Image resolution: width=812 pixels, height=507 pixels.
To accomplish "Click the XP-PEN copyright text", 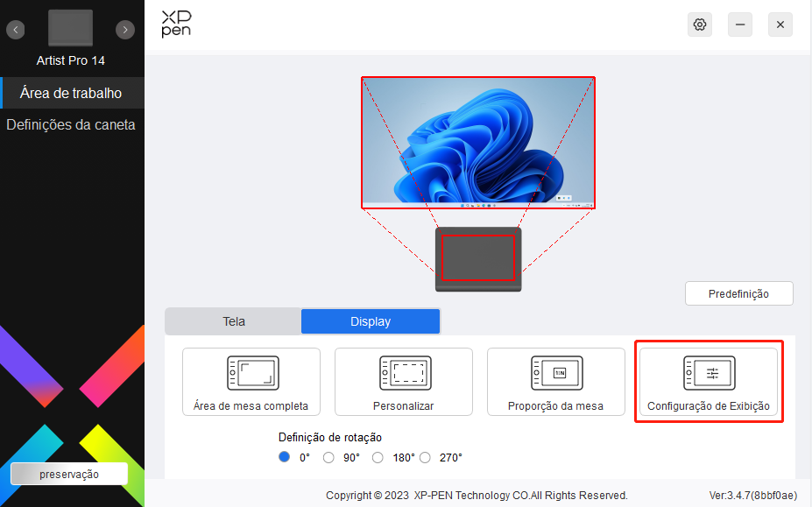I will pyautogui.click(x=477, y=496).
